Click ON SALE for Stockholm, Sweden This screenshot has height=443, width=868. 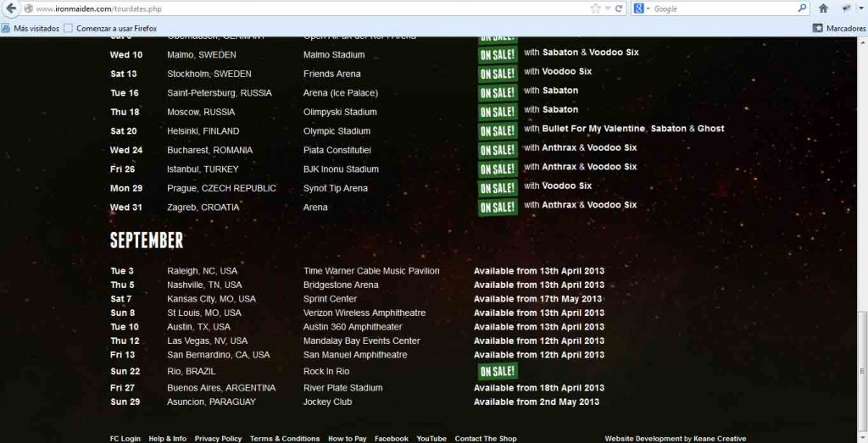click(498, 74)
